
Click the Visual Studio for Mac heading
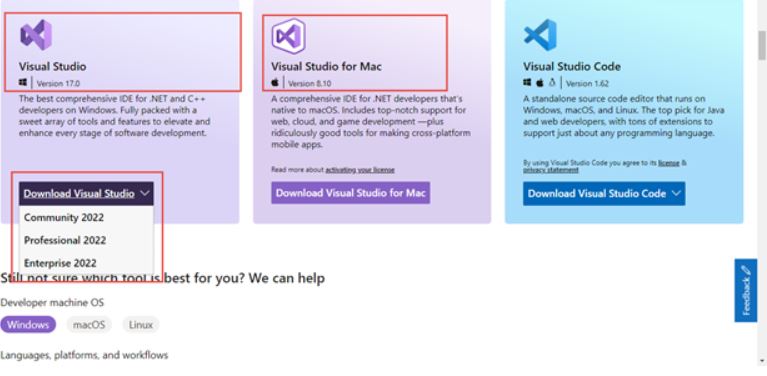click(x=326, y=66)
